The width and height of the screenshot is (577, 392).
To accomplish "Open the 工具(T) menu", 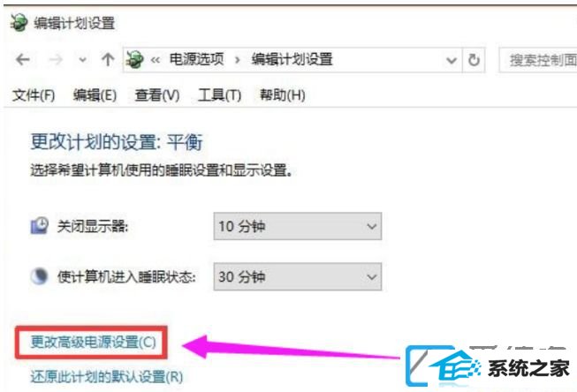I will click(220, 95).
